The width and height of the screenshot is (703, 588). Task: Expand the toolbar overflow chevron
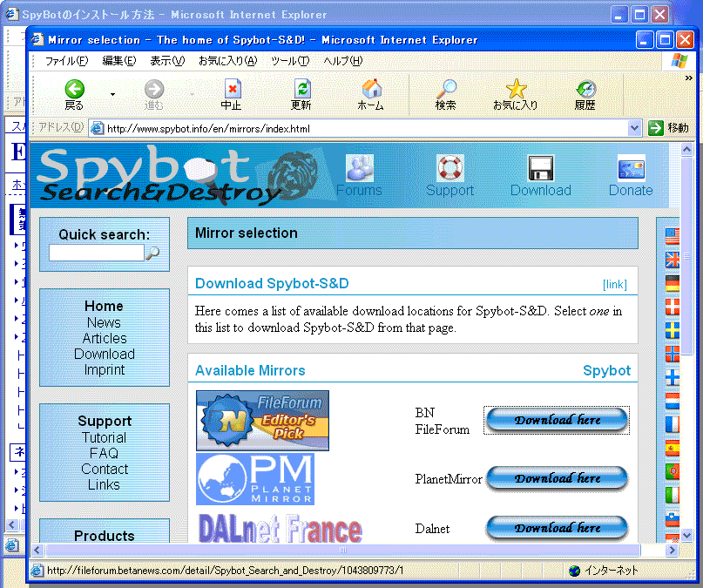coord(689,78)
